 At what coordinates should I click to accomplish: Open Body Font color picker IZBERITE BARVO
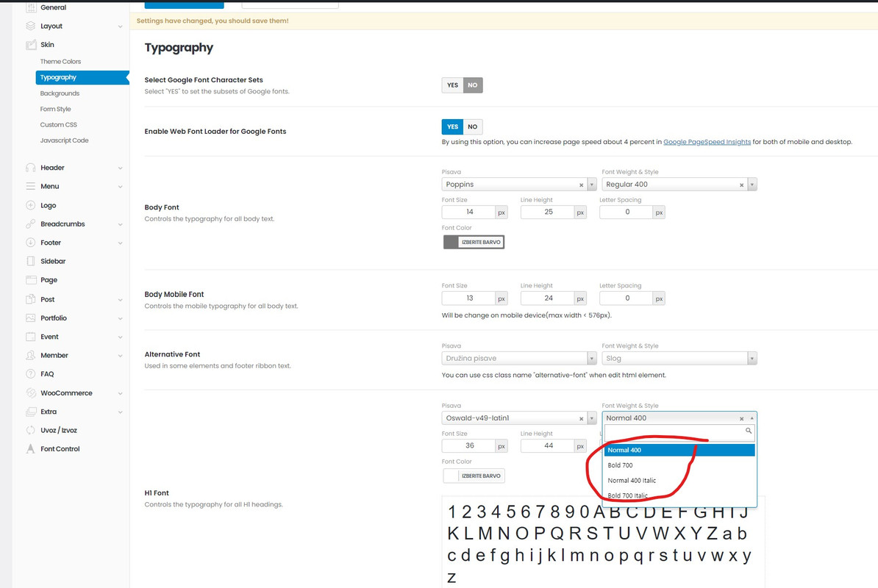(x=474, y=243)
